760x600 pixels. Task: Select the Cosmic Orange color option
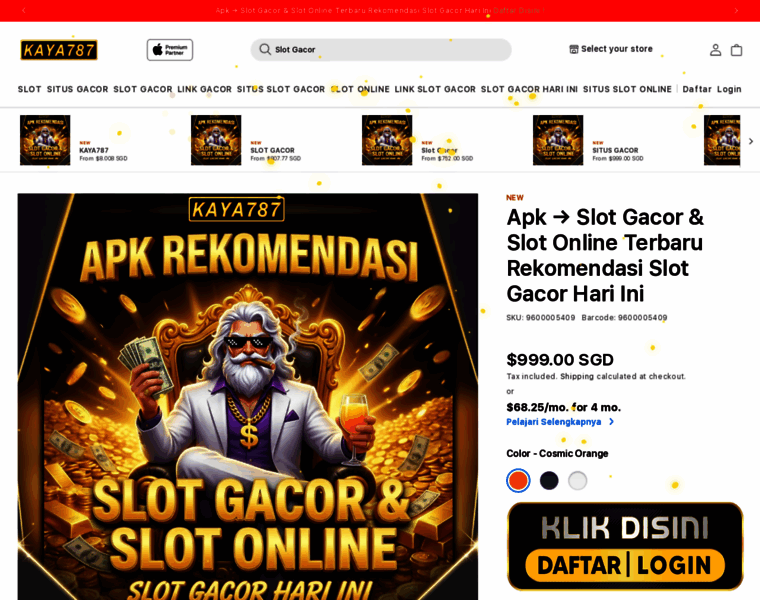tap(518, 480)
